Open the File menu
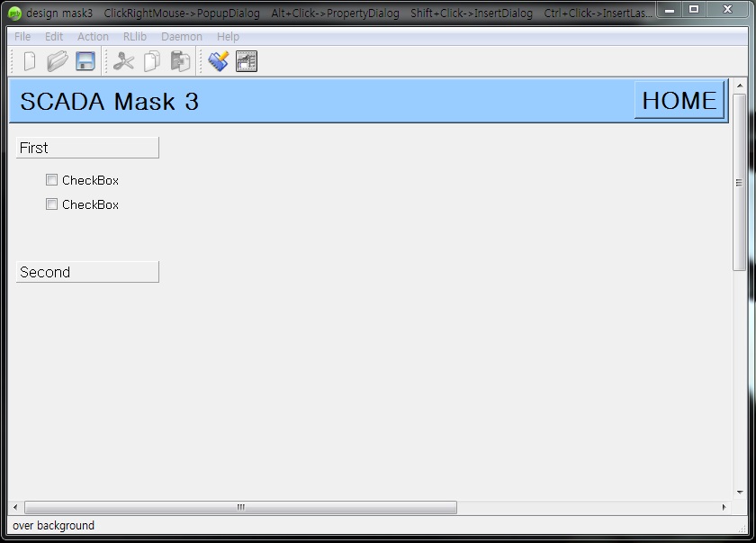 pos(22,36)
